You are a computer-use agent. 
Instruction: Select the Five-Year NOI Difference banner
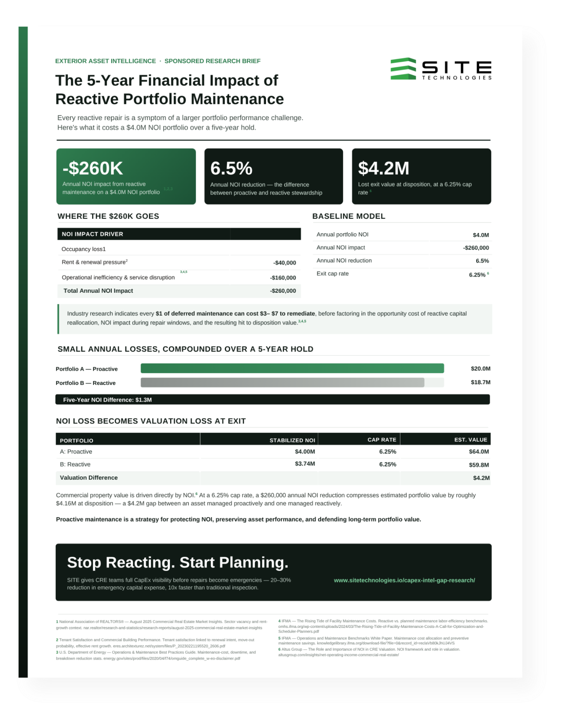point(273,400)
